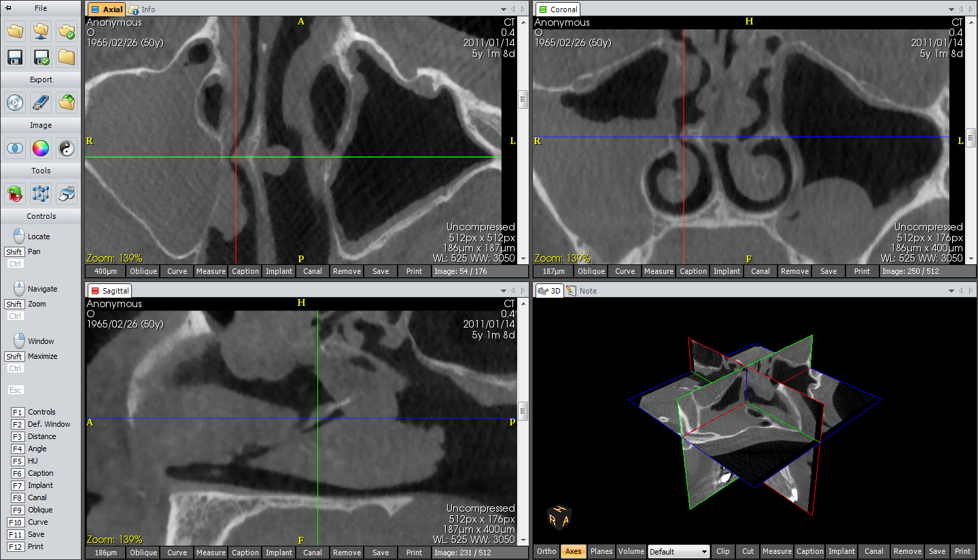This screenshot has width=978, height=560.
Task: Export to CD disc icon
Action: (x=16, y=103)
